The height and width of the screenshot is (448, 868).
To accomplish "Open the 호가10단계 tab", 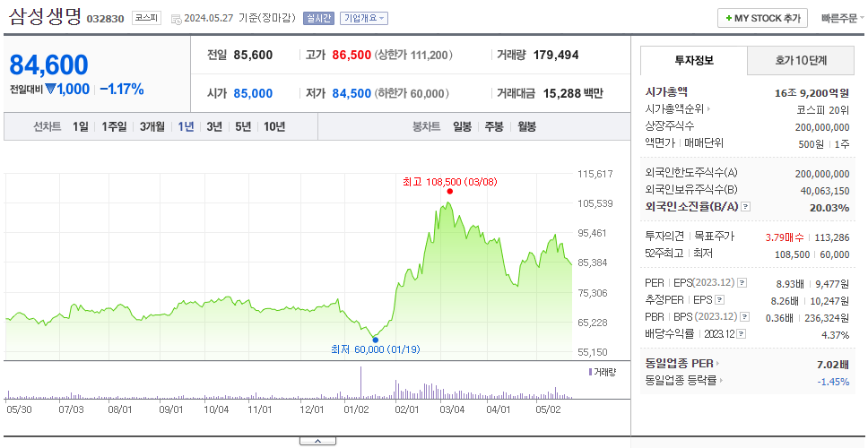I will (801, 61).
